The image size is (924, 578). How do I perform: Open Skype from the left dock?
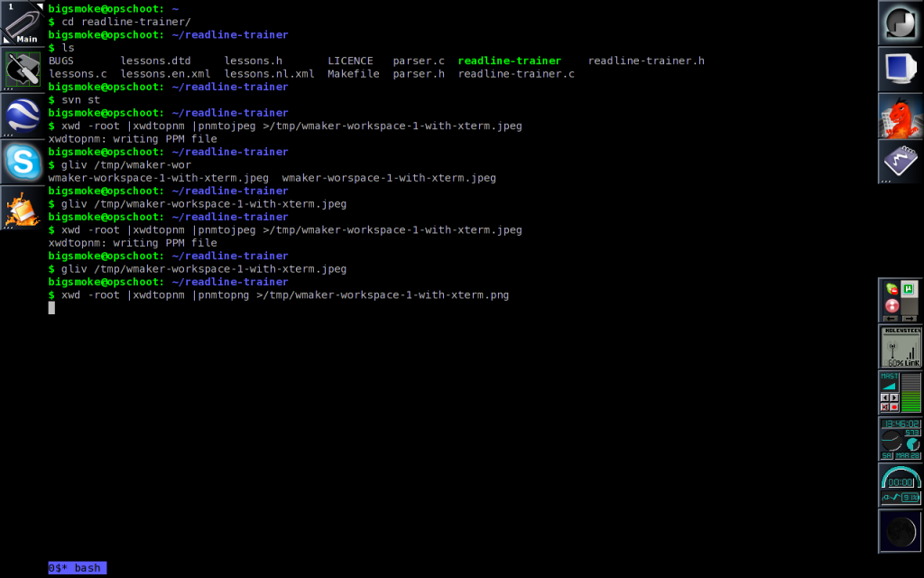tap(23, 162)
